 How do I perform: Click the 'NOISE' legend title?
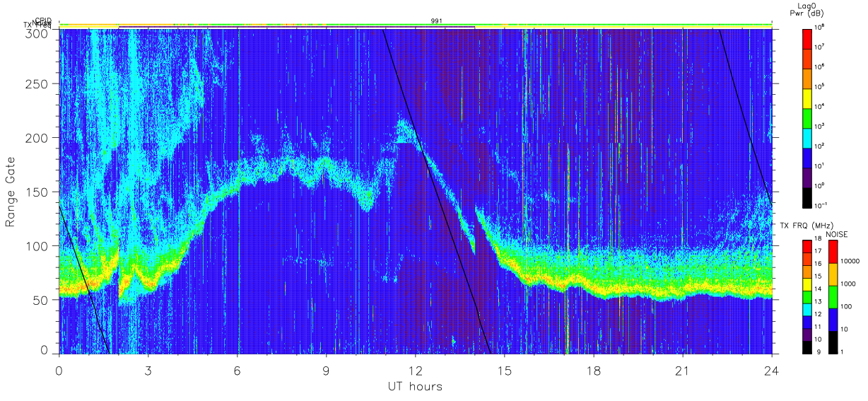click(838, 233)
